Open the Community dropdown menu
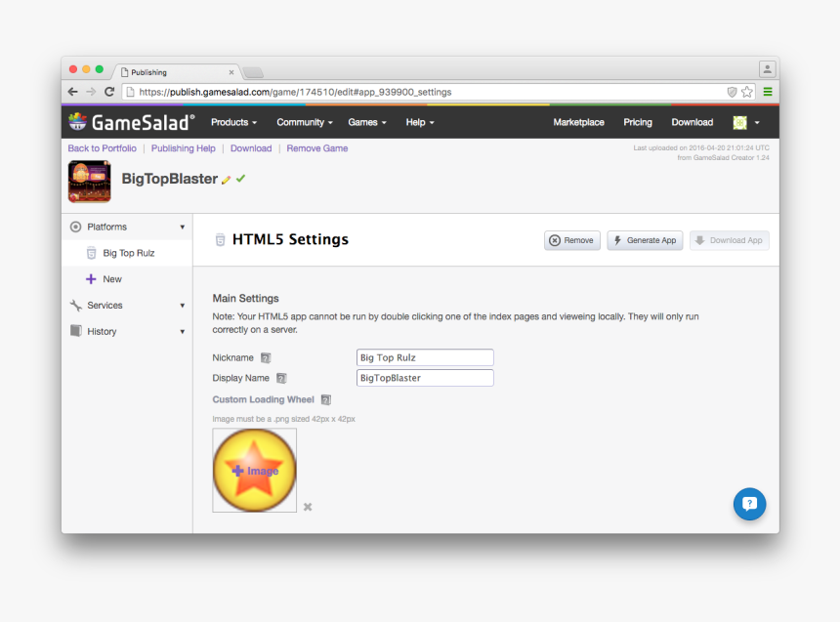The height and width of the screenshot is (622, 840). (x=305, y=123)
